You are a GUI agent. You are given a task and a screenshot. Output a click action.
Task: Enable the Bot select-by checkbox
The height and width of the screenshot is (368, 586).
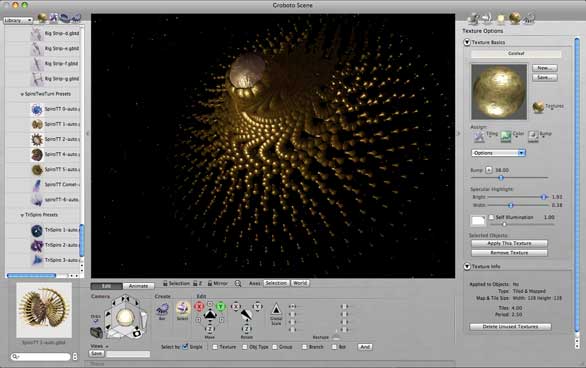pos(334,347)
